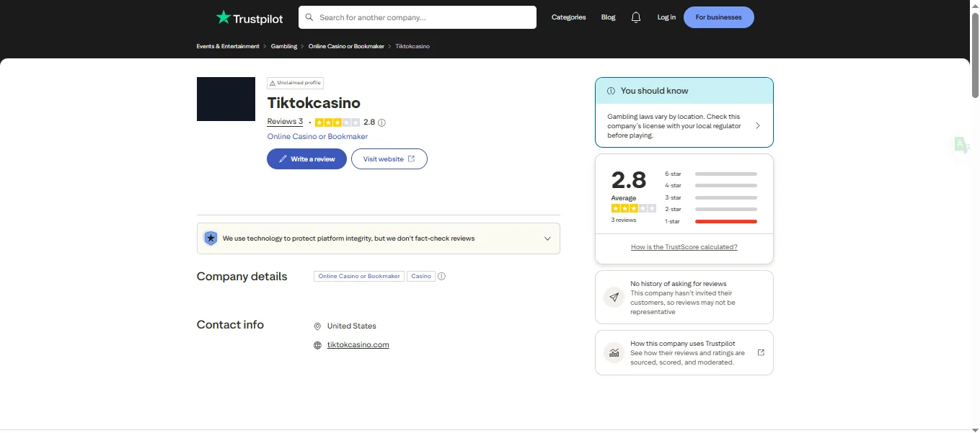980x433 pixels.
Task: Focus the company search field
Action: [418, 17]
